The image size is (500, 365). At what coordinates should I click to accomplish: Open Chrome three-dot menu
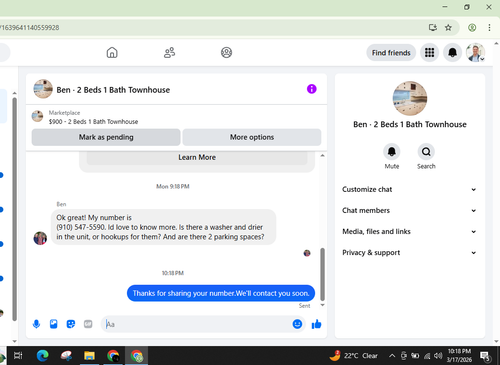tap(489, 28)
